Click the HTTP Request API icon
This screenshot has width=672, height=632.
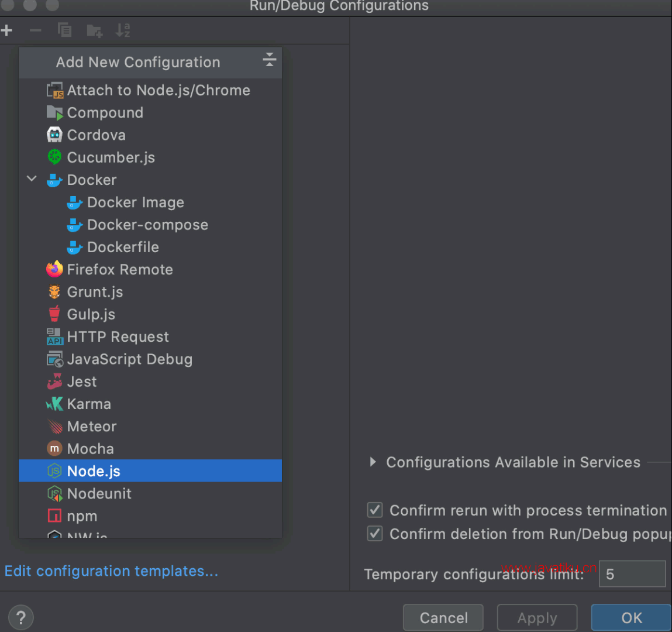pos(54,336)
